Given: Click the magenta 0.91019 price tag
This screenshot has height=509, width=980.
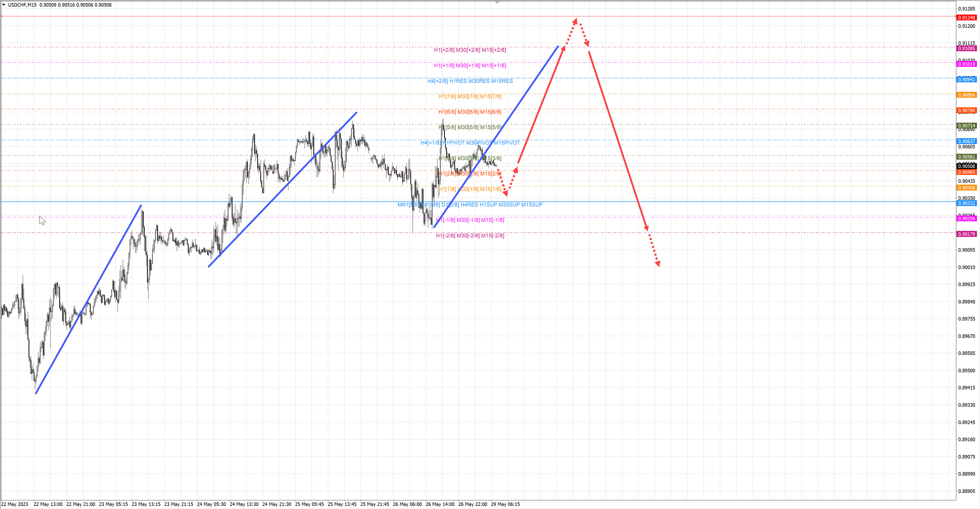Looking at the screenshot, I should (966, 64).
